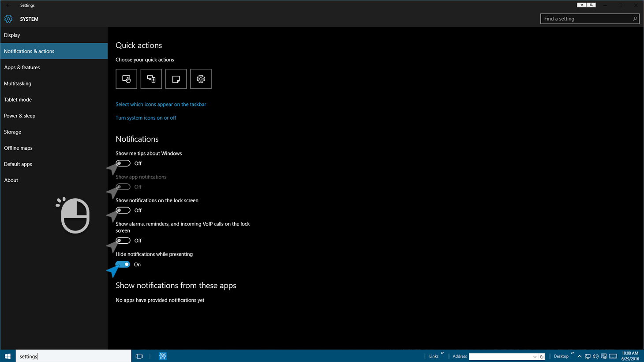The width and height of the screenshot is (644, 362).
Task: Click the Tablet mode quick action tile
Action: click(126, 79)
